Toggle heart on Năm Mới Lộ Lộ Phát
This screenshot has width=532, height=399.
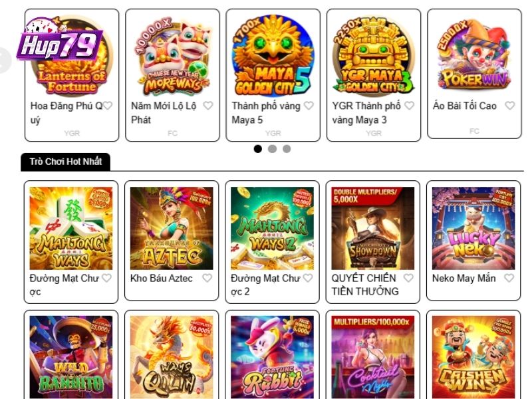[x=208, y=106]
